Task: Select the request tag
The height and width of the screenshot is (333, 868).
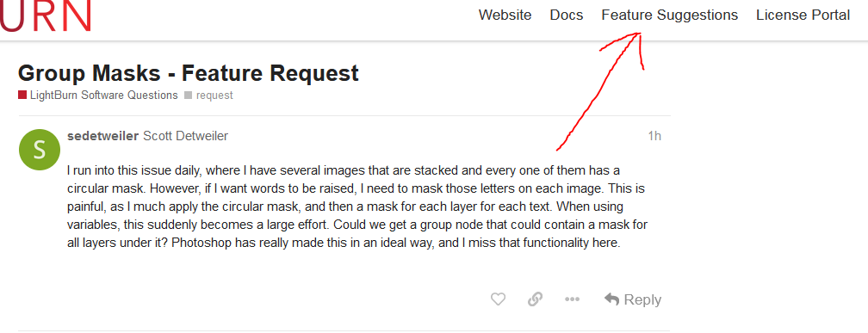Action: [x=214, y=96]
